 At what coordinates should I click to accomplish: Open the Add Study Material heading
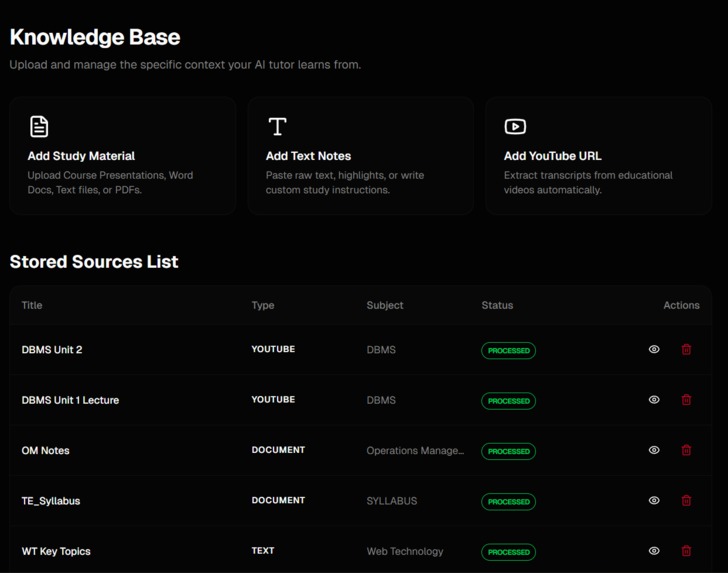81,156
